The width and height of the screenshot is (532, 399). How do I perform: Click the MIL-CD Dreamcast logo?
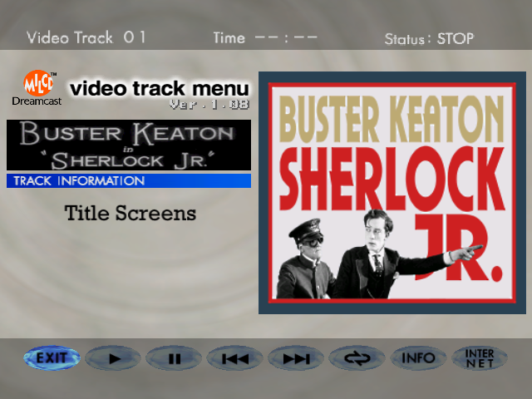pos(37,88)
